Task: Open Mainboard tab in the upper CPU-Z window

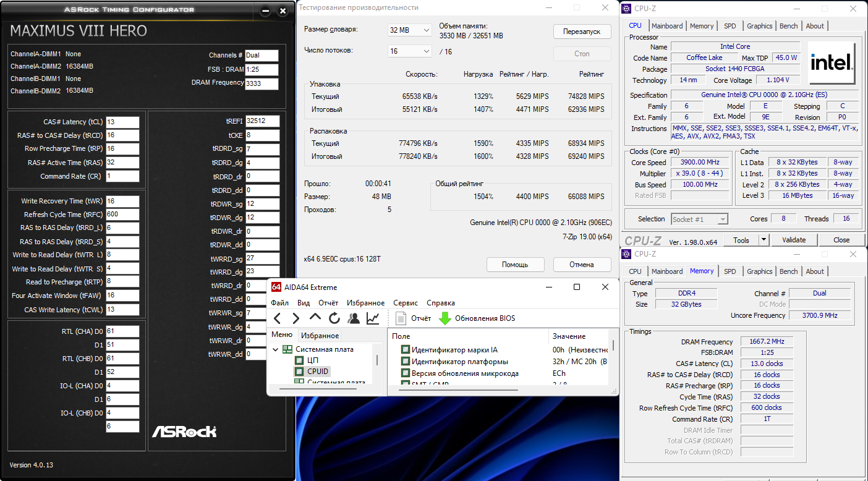Action: pos(667,26)
